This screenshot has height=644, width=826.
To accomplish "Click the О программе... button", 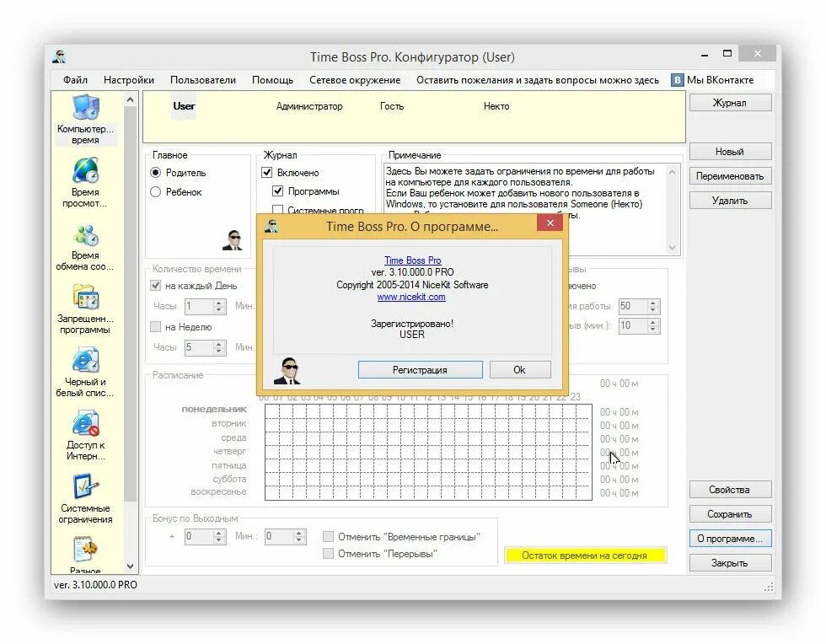I will (730, 539).
